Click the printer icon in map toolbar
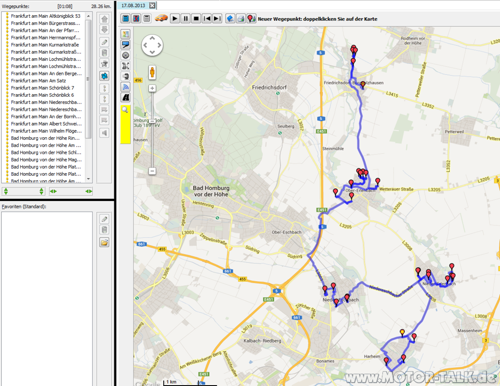Viewport: 500px width, 386px height. coord(241,19)
